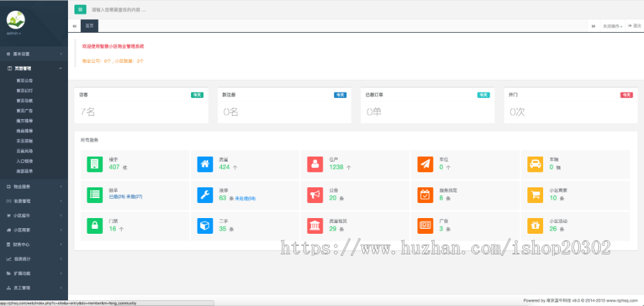Click the 7名 visitor count value
The width and height of the screenshot is (644, 306).
pyautogui.click(x=87, y=112)
